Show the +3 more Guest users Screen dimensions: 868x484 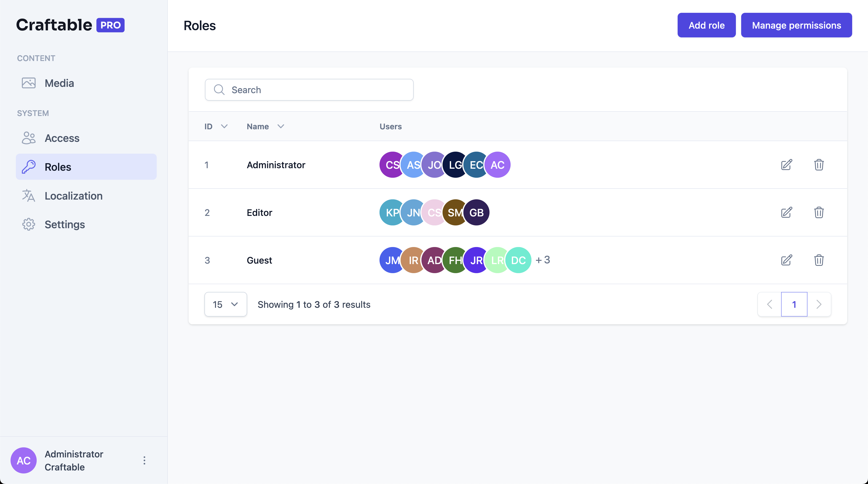tap(543, 260)
